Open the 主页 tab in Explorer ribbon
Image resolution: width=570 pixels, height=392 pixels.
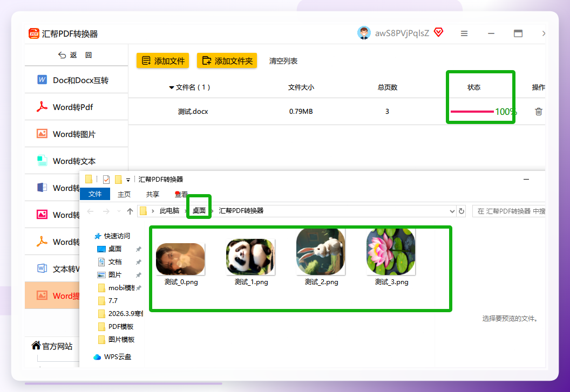124,194
